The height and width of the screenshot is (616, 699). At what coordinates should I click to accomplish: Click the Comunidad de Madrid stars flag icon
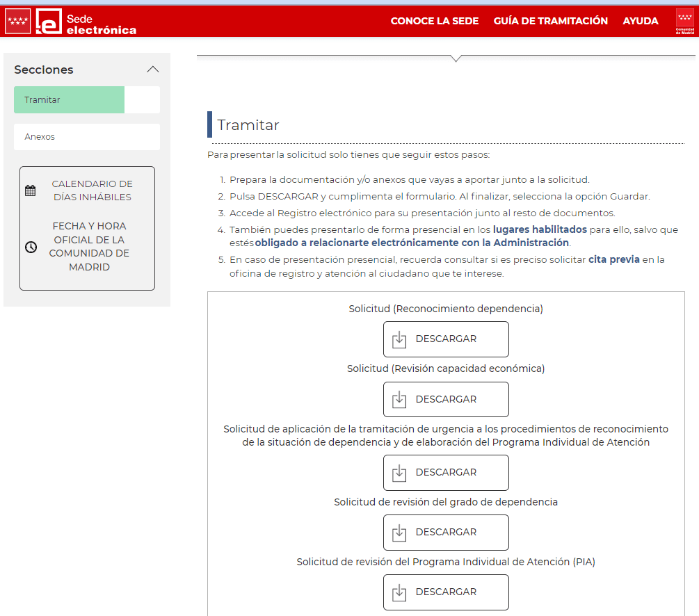tap(17, 22)
